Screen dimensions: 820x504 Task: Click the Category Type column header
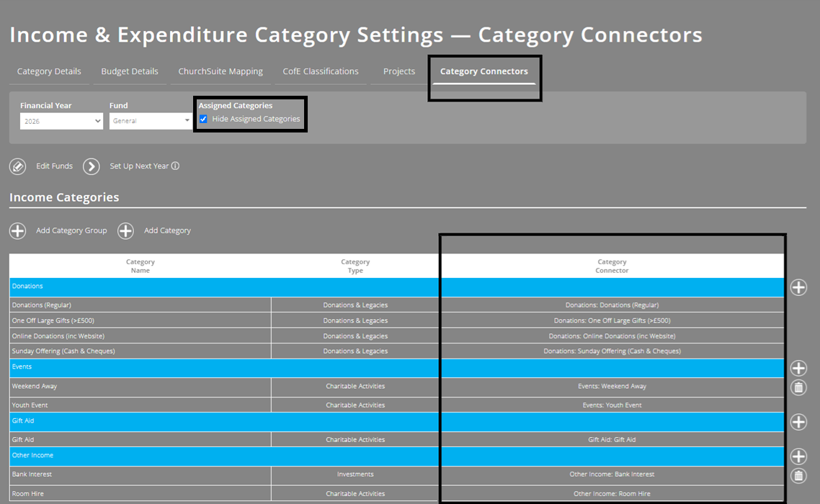pos(356,266)
